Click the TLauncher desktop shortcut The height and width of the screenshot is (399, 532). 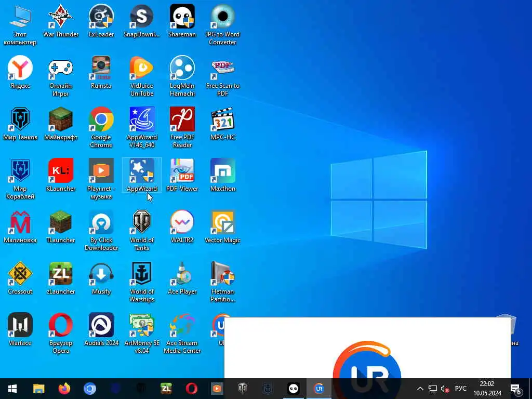pyautogui.click(x=61, y=227)
